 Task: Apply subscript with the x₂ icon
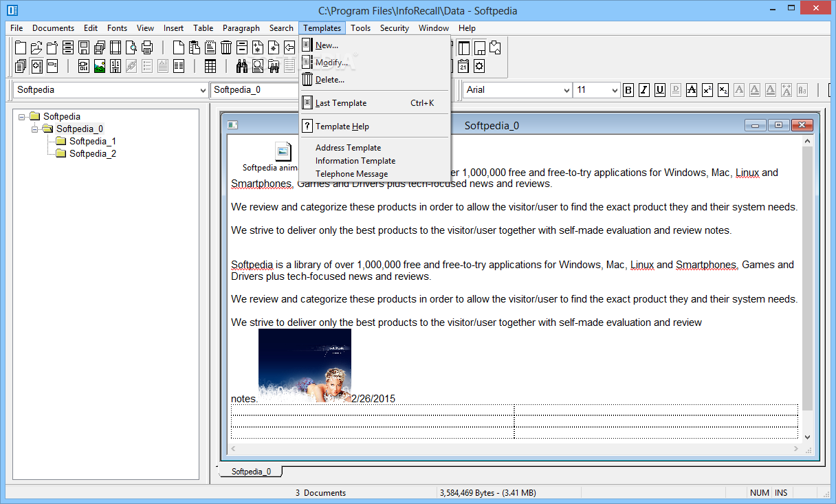click(723, 90)
